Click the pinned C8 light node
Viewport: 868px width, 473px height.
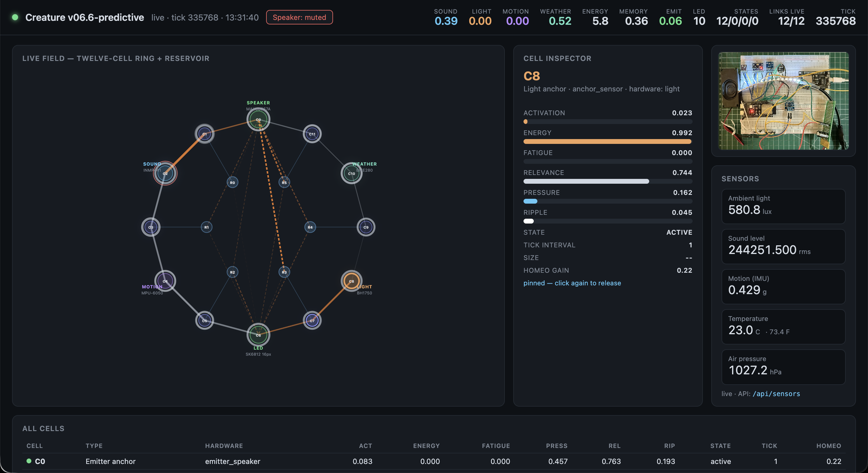coord(351,281)
